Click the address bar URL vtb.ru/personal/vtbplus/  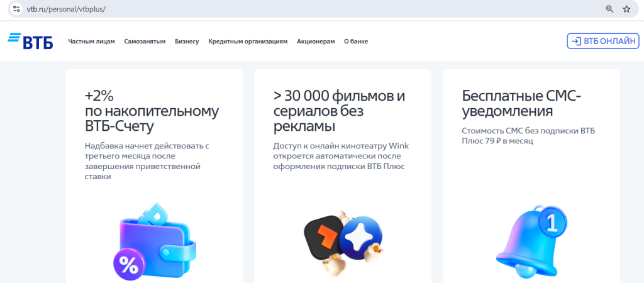pyautogui.click(x=66, y=9)
